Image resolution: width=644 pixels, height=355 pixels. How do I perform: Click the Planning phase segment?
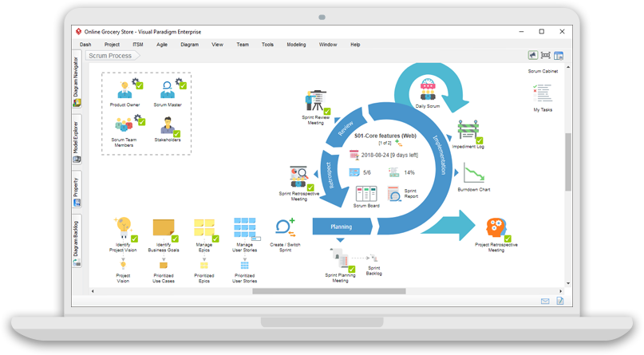point(342,227)
